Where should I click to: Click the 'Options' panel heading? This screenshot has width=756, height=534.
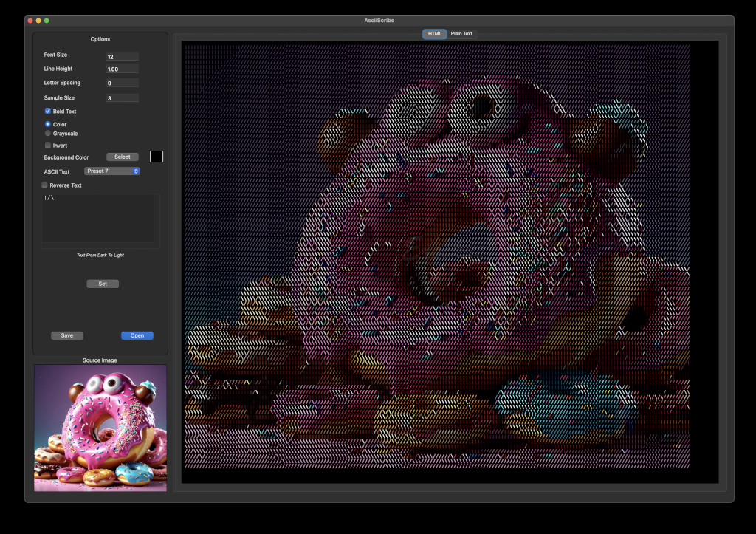(100, 39)
